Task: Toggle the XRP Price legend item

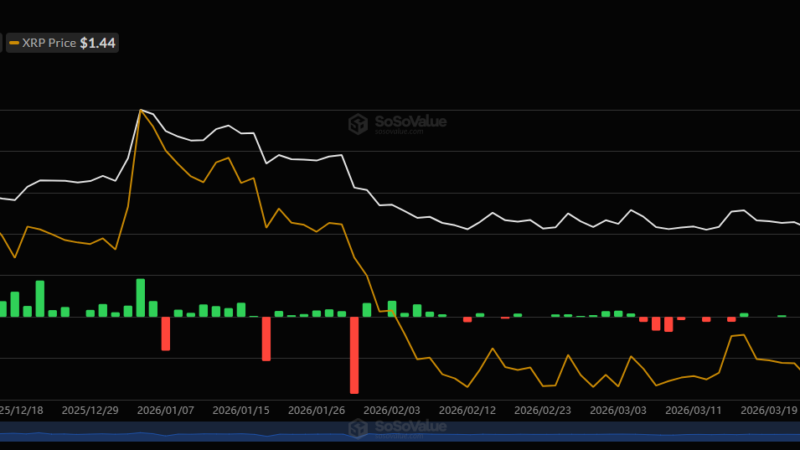Action: pos(62,43)
